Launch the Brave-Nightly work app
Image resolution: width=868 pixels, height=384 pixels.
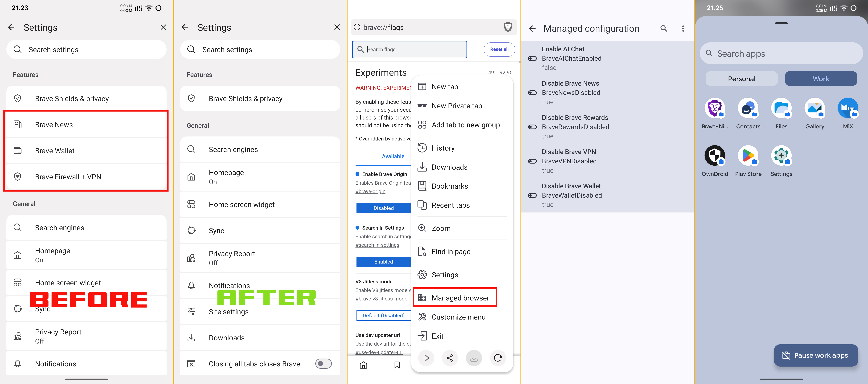(x=715, y=113)
